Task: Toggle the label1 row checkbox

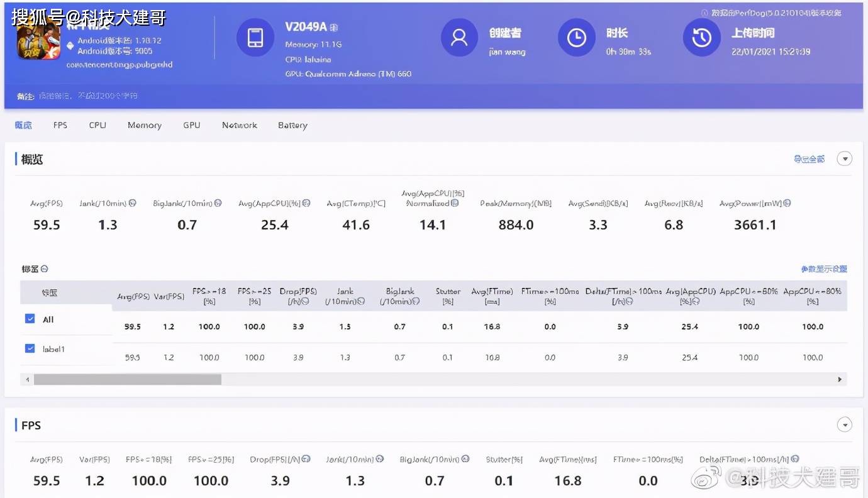Action: click(30, 348)
